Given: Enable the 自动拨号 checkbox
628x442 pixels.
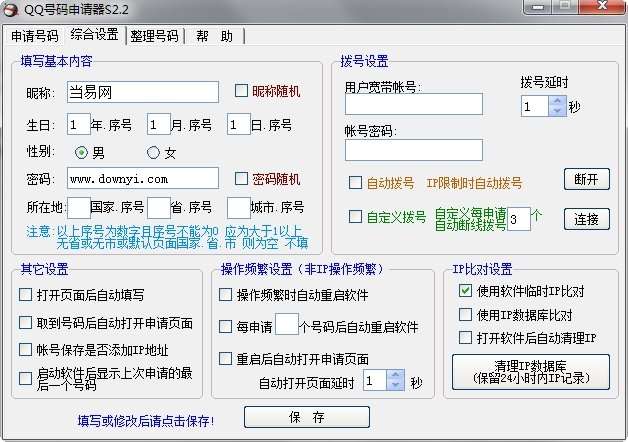Looking at the screenshot, I should [355, 183].
